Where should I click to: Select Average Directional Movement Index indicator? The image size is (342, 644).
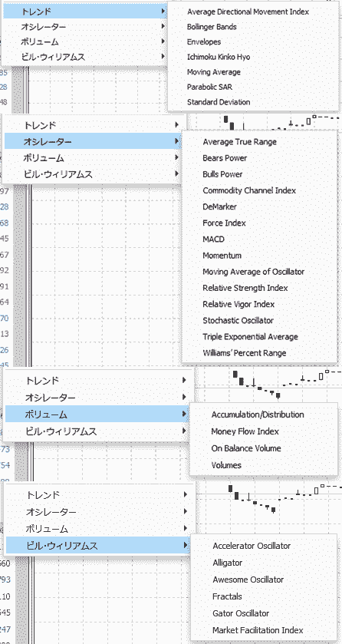click(248, 12)
